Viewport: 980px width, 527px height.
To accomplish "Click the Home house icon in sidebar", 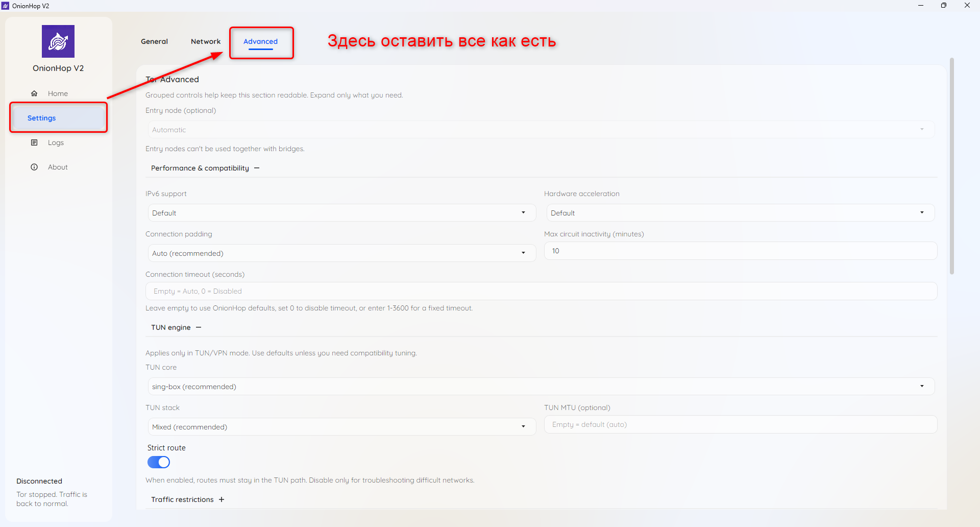I will 34,93.
